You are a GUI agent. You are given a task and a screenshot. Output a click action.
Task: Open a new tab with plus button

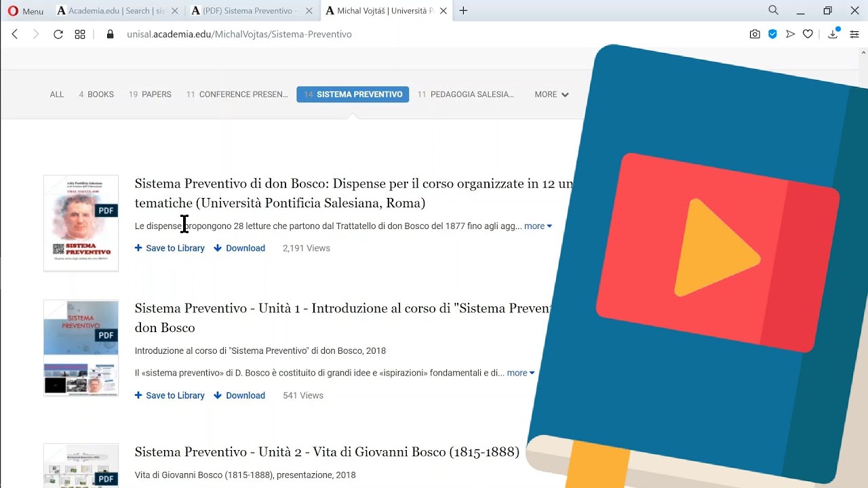coord(464,11)
